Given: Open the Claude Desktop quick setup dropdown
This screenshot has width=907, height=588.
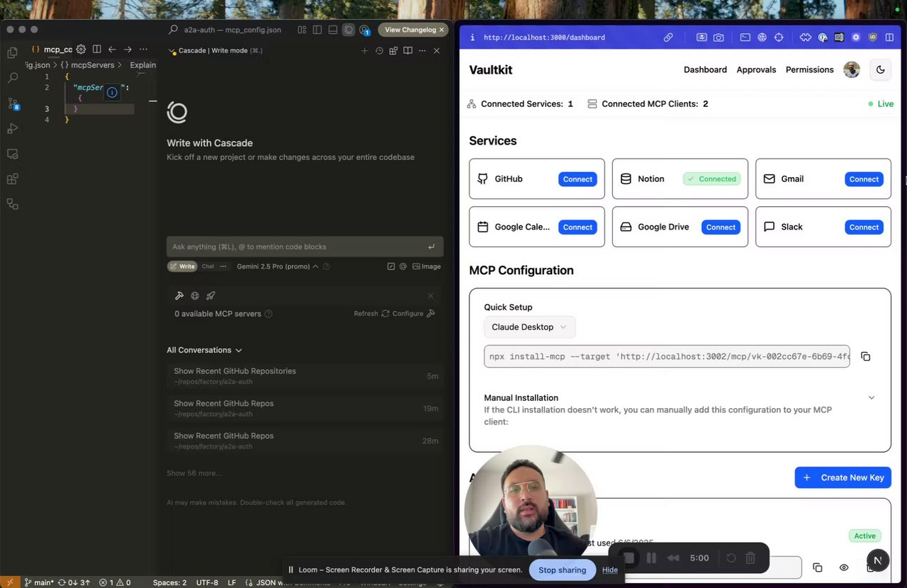Looking at the screenshot, I should (x=529, y=327).
